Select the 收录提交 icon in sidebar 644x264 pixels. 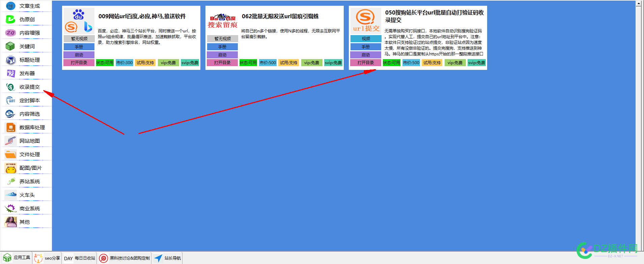pos(10,87)
